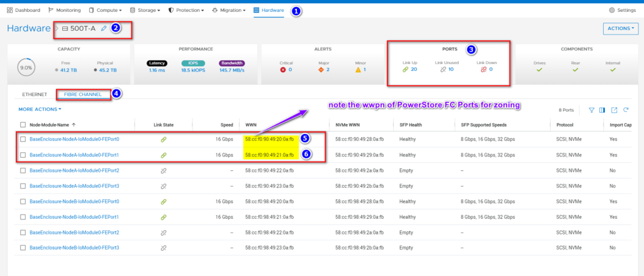This screenshot has height=276, width=644.
Task: Click the Link Unused ports icon
Action: click(x=443, y=70)
